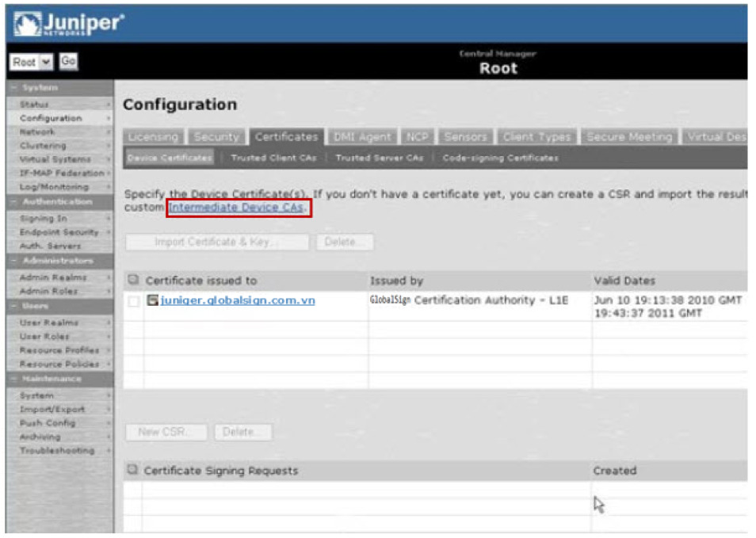The width and height of the screenshot is (756, 538).
Task: Open Endpoint Security in the sidebar
Action: click(x=59, y=232)
